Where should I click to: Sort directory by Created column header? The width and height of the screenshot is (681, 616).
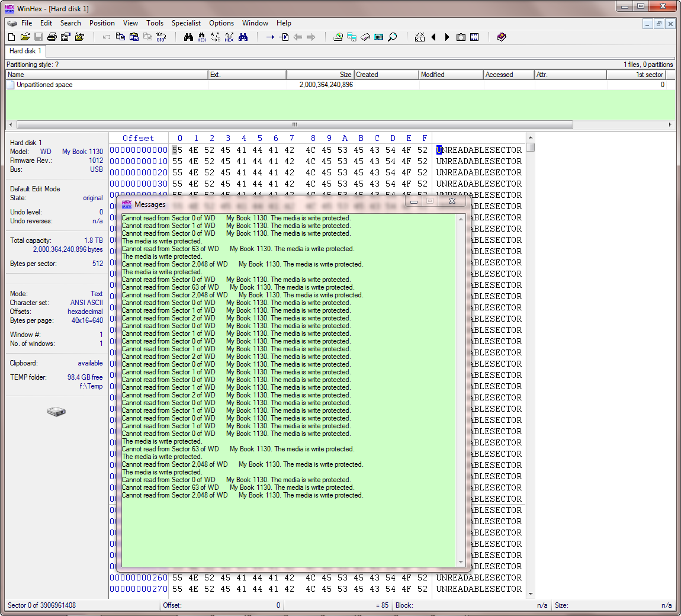(387, 75)
